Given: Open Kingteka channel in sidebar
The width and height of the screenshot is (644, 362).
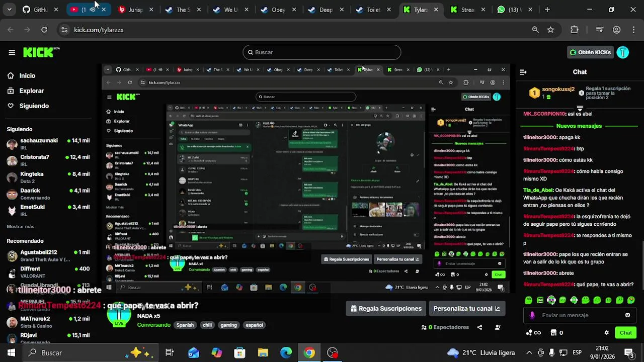Looking at the screenshot, I should (x=48, y=177).
